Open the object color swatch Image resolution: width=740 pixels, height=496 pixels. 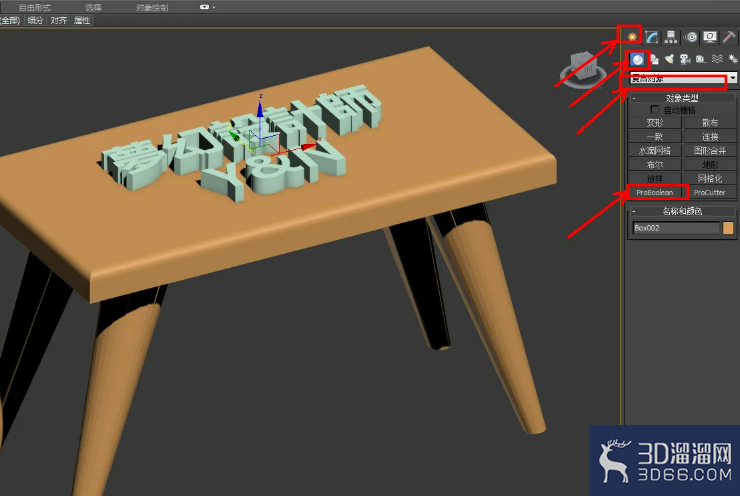click(728, 228)
